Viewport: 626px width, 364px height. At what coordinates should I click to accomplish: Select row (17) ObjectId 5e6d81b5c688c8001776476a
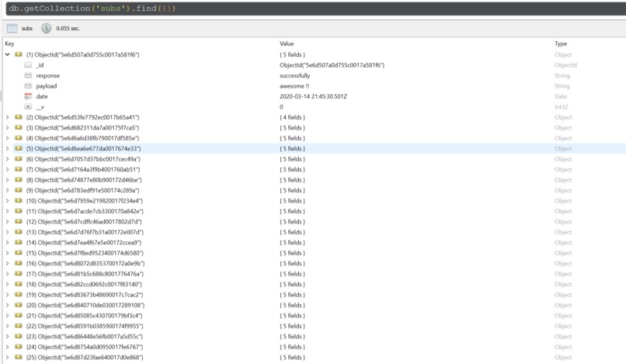coord(85,274)
